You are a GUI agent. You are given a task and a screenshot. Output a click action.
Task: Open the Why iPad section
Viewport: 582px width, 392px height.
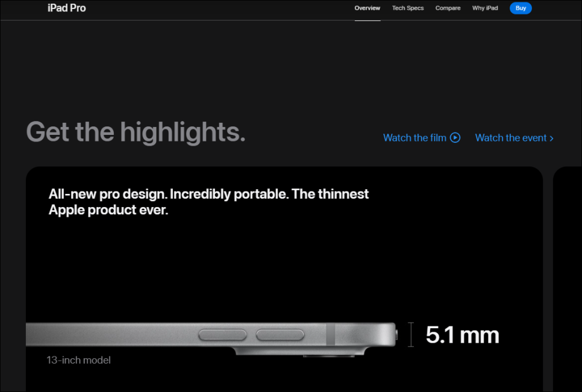coord(485,8)
